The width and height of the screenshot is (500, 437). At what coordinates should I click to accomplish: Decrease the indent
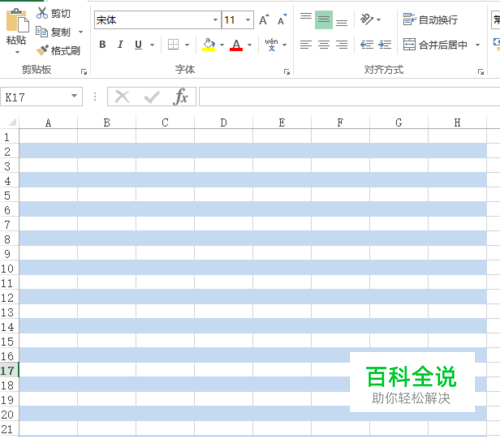(367, 44)
